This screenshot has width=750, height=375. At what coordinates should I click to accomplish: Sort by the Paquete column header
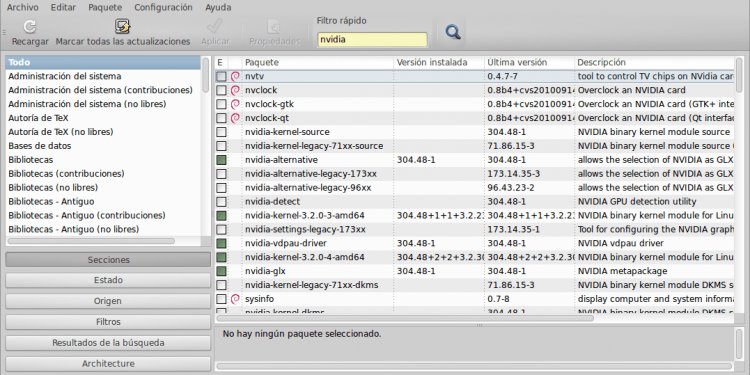pos(318,63)
